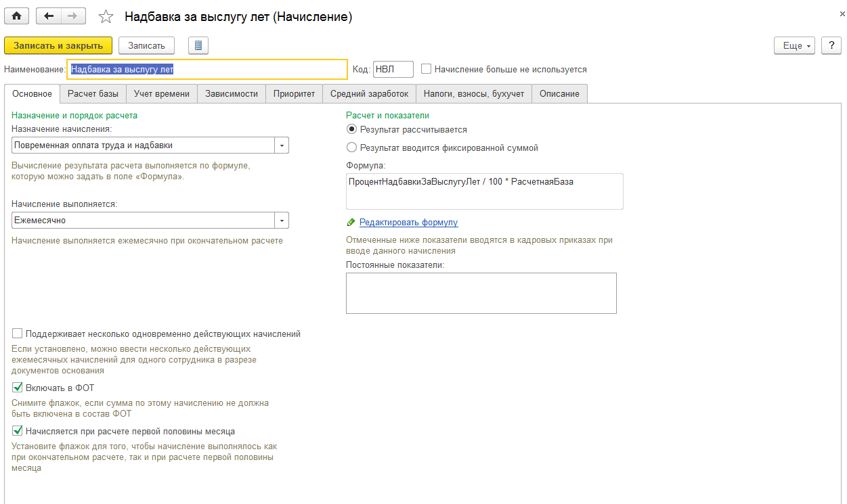Click the 'Записать и закрыть' button
This screenshot has height=504, width=847.
58,45
